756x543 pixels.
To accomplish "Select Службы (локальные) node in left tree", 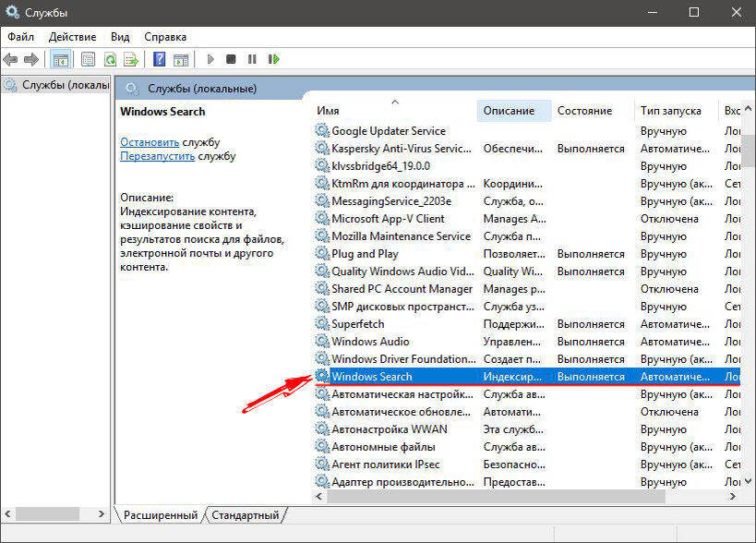I will click(56, 85).
